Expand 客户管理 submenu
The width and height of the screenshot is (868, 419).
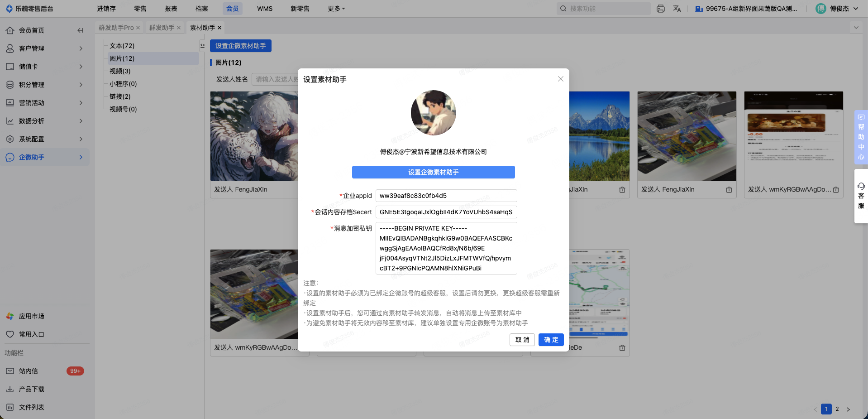click(81, 48)
